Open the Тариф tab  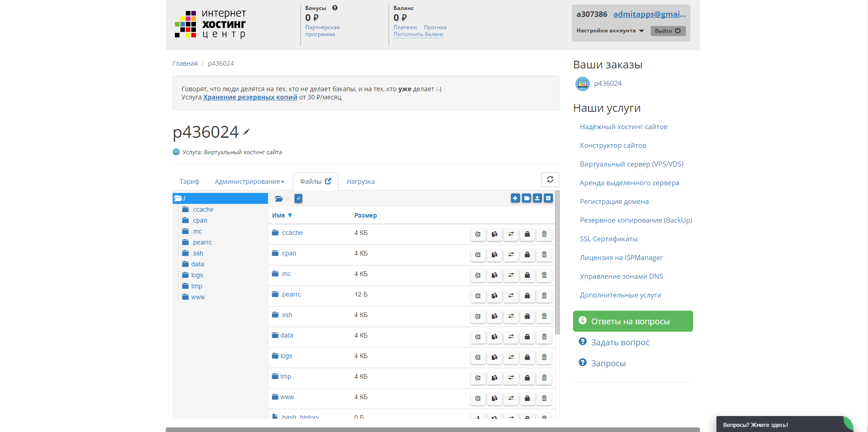[x=189, y=182]
